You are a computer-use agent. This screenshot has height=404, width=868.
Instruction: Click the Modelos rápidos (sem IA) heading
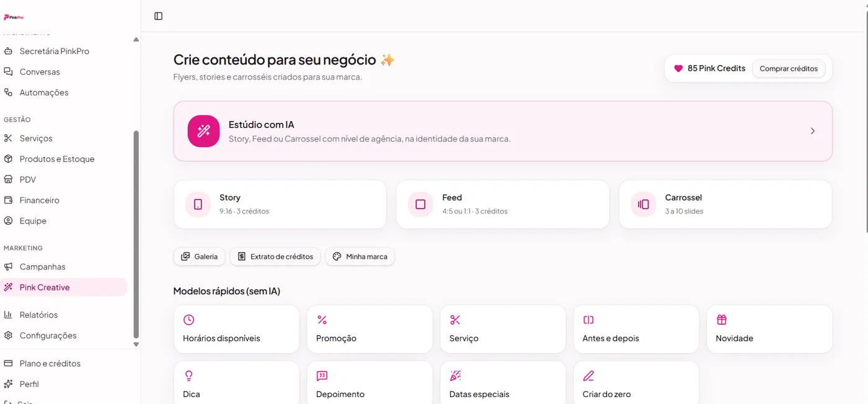(227, 291)
